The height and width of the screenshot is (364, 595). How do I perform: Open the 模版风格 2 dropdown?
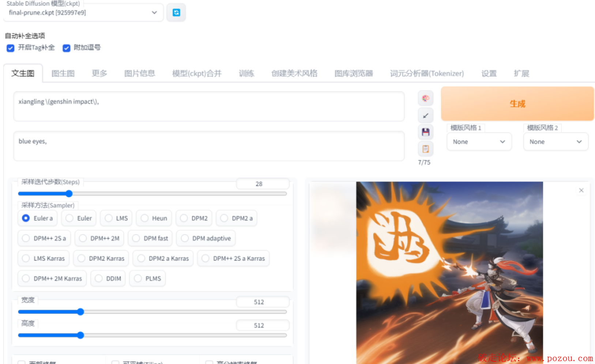(x=556, y=142)
